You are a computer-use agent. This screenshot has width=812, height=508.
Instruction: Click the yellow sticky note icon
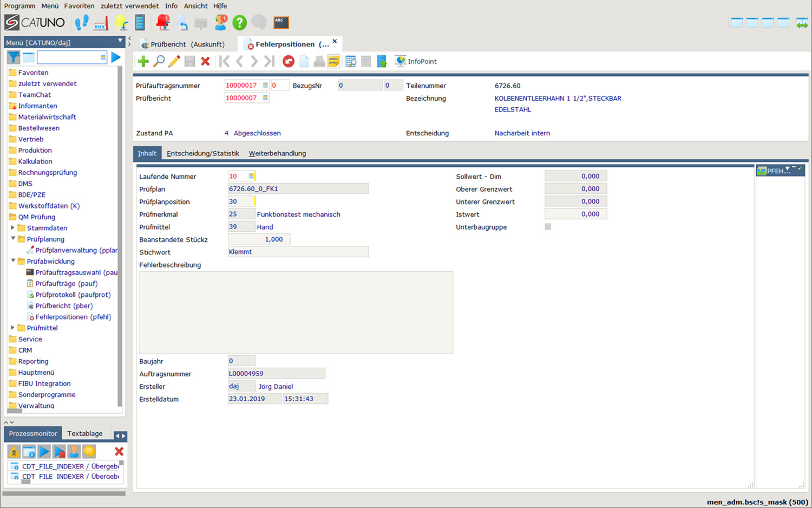click(333, 62)
